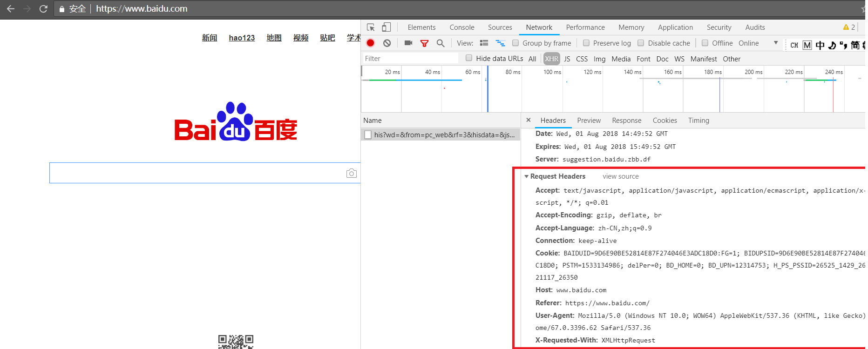Click the IME M mode icon
Viewport: 868px width, 349px height.
[807, 45]
